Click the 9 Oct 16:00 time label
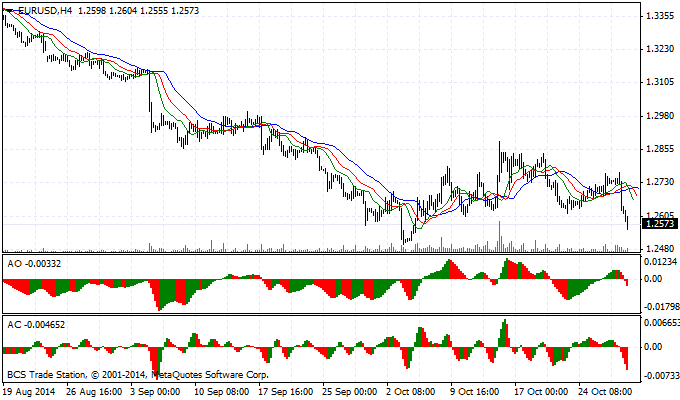 click(x=474, y=392)
